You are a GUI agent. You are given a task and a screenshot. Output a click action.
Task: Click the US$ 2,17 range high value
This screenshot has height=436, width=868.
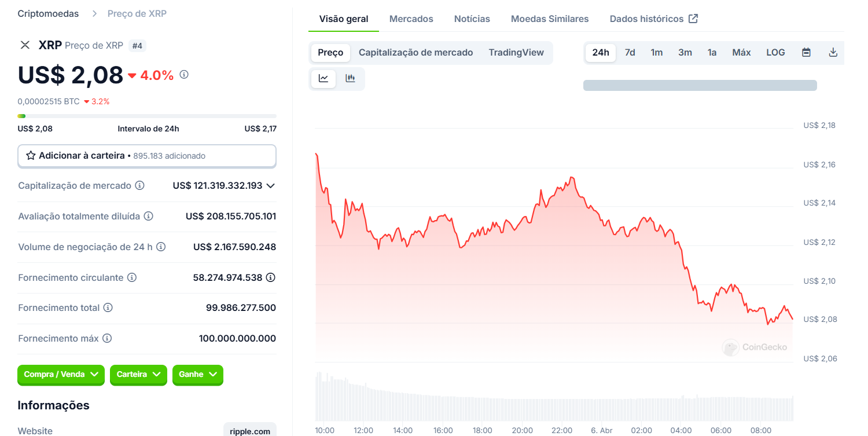260,129
